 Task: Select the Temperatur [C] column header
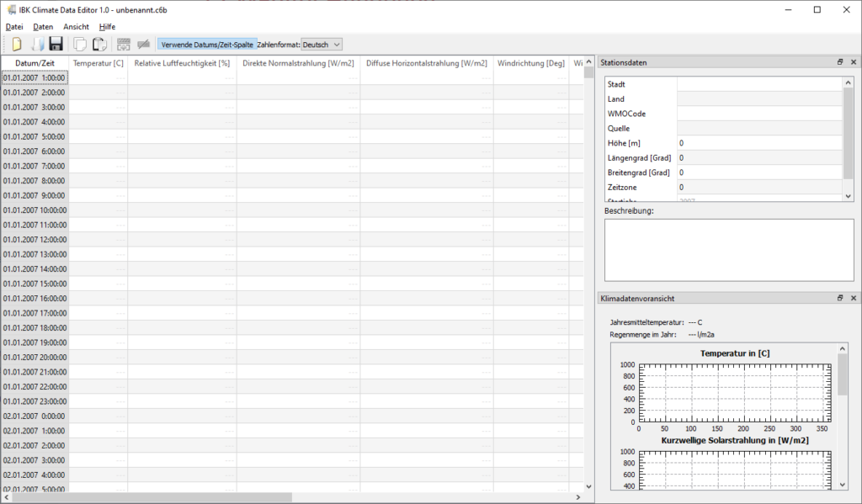pyautogui.click(x=98, y=63)
